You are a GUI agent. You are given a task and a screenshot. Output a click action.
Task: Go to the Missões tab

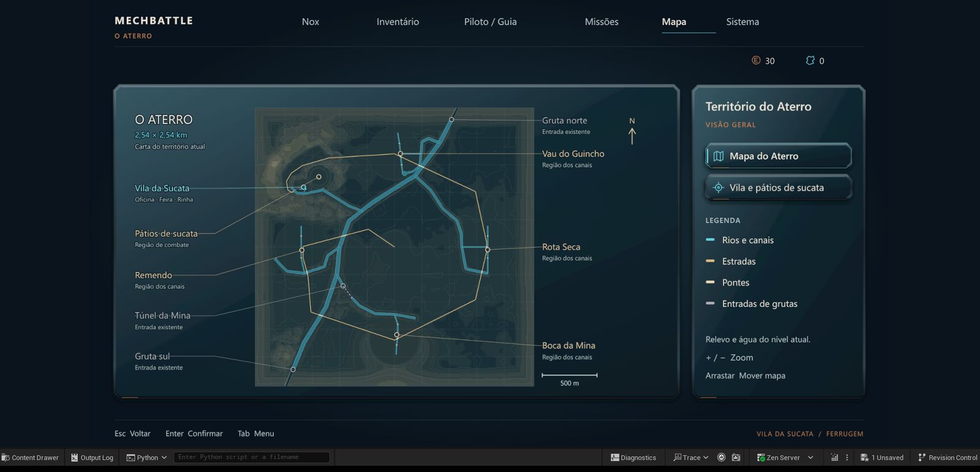(x=601, y=21)
